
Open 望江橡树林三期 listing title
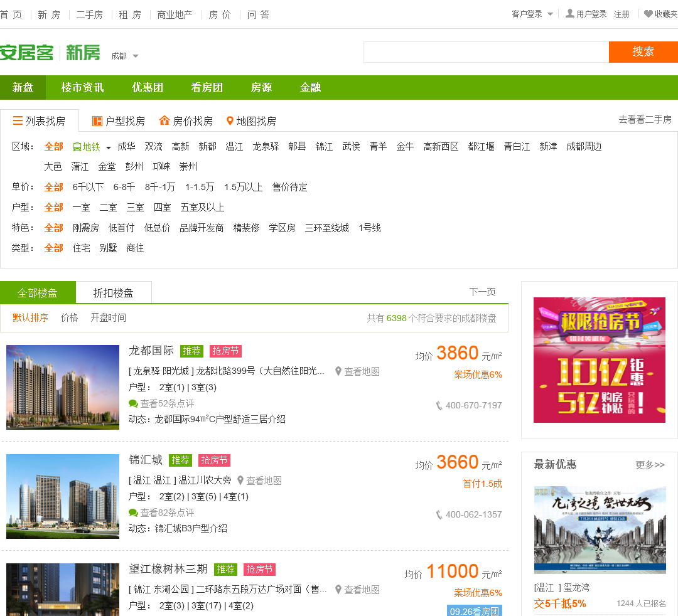point(168,569)
